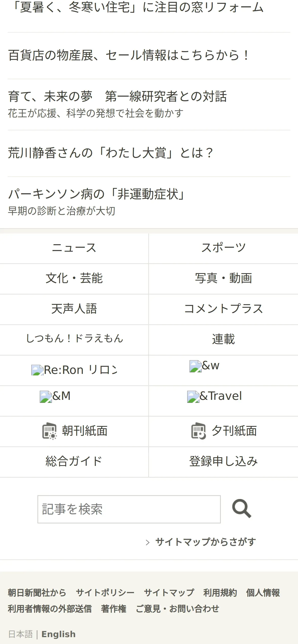Open the 登録申し込み registration page
This screenshot has width=298, height=644.
[x=223, y=462]
